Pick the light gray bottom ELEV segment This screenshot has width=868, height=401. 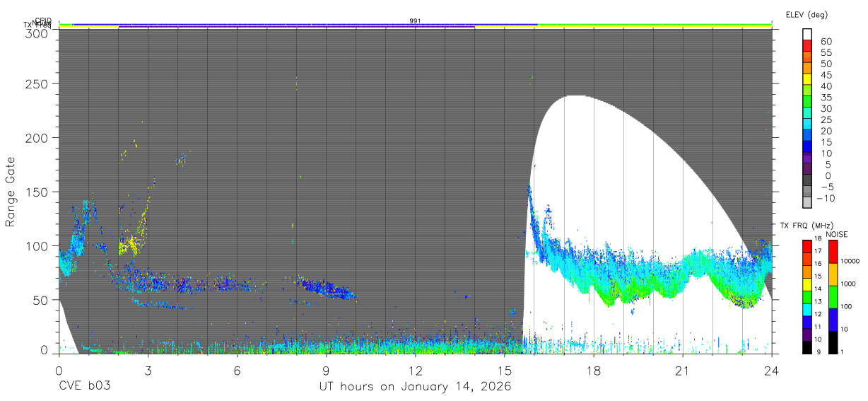[x=807, y=202]
